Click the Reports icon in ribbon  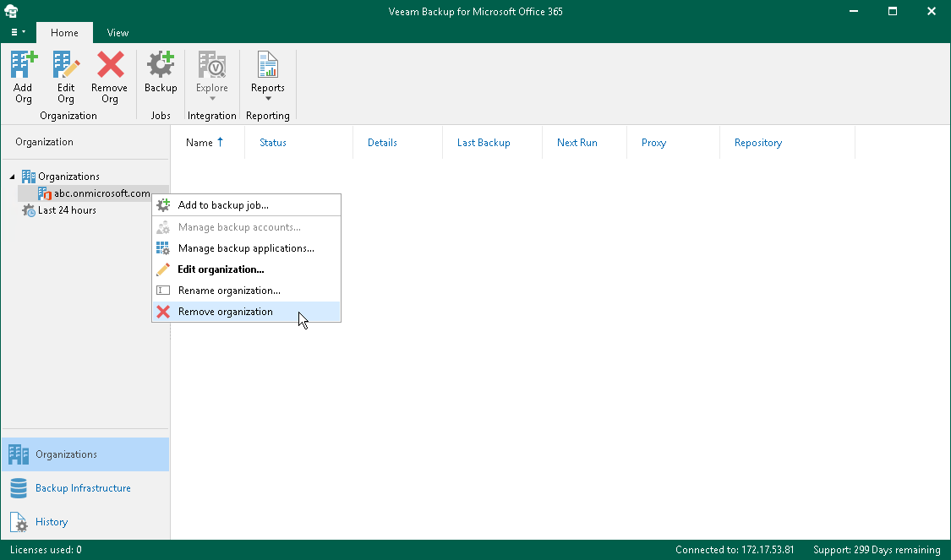pos(267,65)
